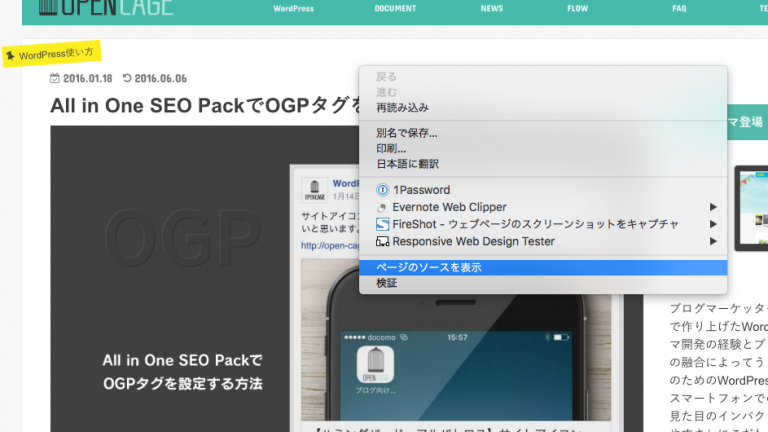Expand the FireShot submenu arrow
This screenshot has height=432, width=768.
pyautogui.click(x=713, y=224)
